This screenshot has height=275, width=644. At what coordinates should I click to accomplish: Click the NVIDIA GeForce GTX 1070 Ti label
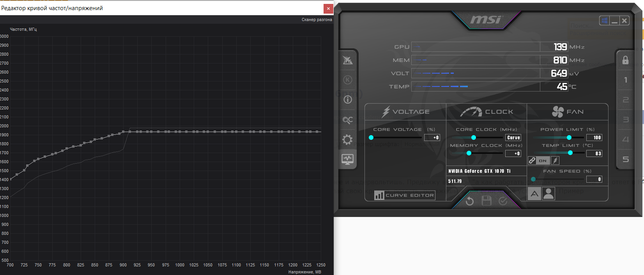tap(479, 171)
